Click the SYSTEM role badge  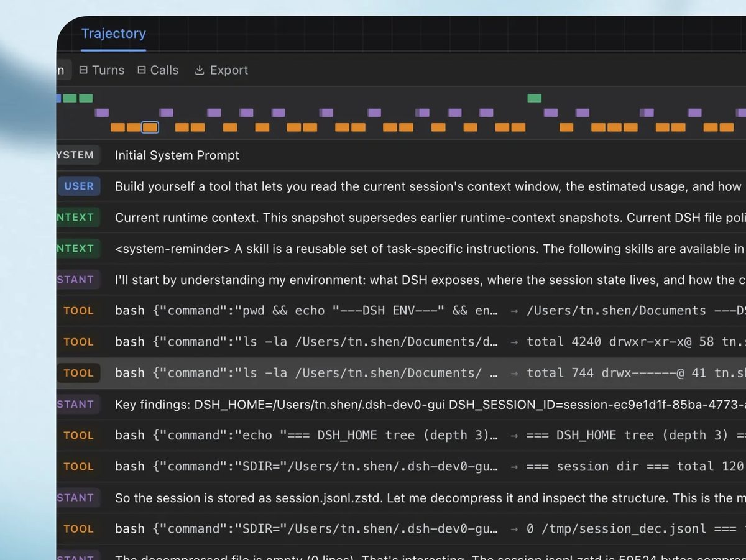[77, 155]
